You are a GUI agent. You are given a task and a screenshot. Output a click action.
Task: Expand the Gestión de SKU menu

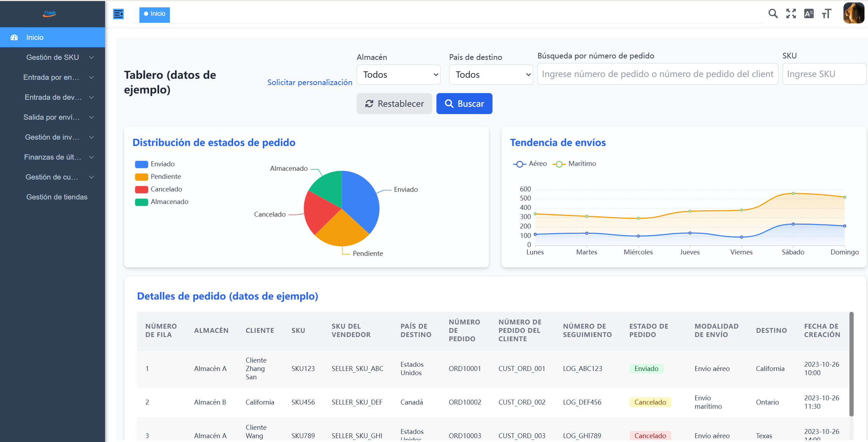pos(53,57)
